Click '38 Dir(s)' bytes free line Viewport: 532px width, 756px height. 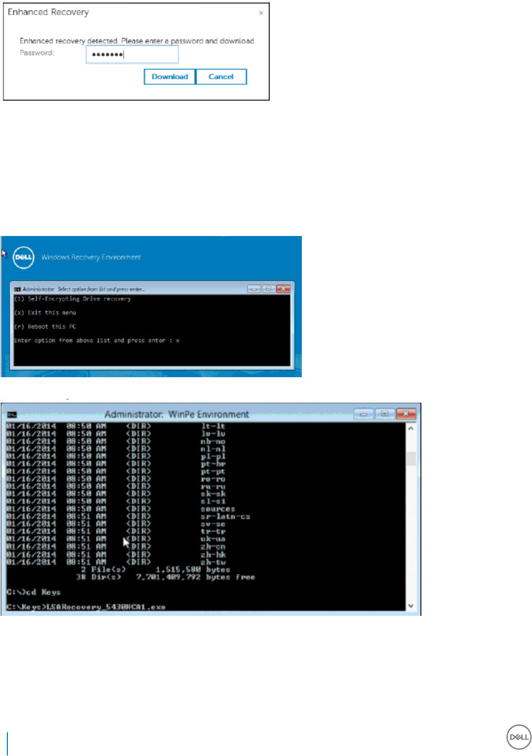(x=165, y=577)
